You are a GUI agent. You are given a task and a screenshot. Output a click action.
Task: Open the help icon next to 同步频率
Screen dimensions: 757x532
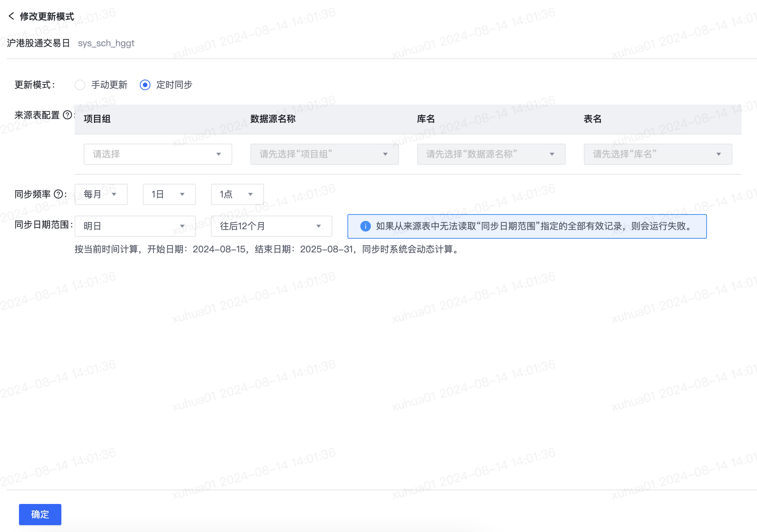click(58, 194)
